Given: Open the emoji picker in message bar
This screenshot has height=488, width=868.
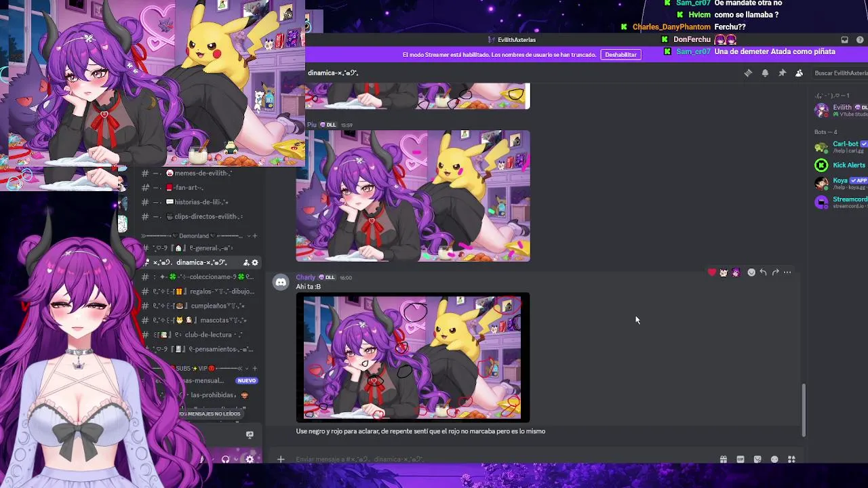Looking at the screenshot, I should click(x=774, y=460).
